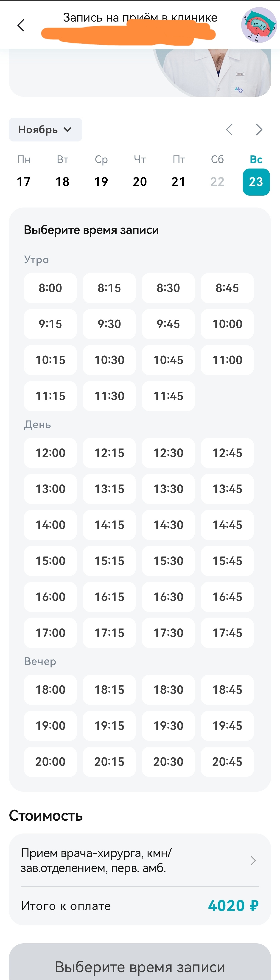Go to previous week arrow
This screenshot has width=280, height=980.
pos(229,130)
